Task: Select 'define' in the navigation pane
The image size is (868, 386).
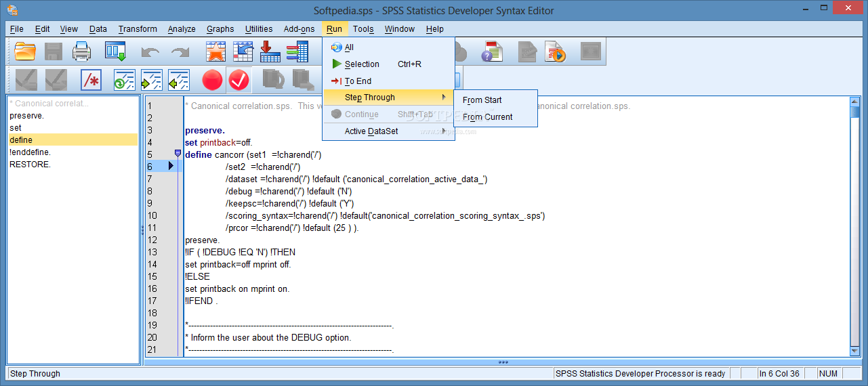Action: pos(73,140)
